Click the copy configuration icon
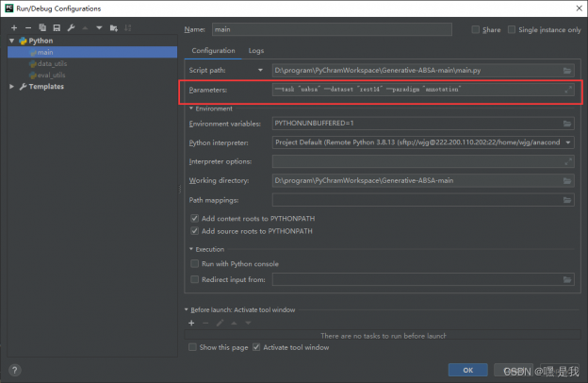This screenshot has width=588, height=383. point(42,28)
